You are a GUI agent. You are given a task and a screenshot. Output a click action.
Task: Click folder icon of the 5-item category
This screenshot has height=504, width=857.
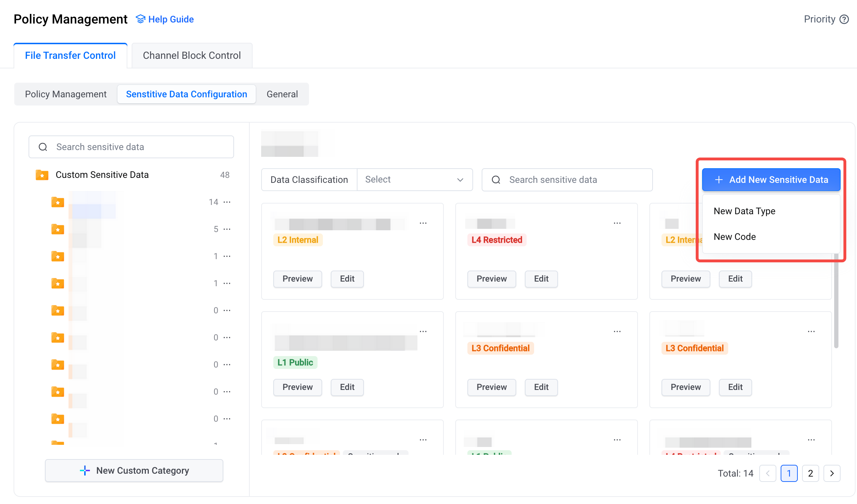coord(58,229)
